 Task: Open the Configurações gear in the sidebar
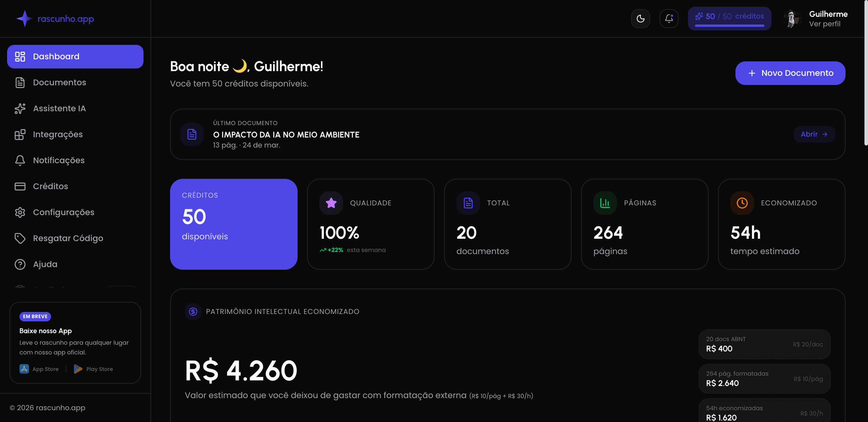pos(20,212)
